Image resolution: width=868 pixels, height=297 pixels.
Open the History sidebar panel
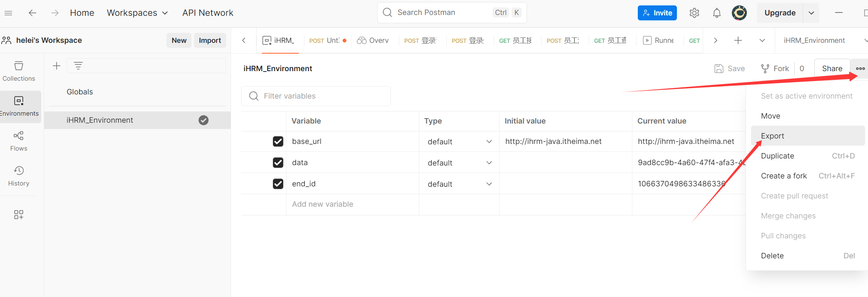pos(19,176)
